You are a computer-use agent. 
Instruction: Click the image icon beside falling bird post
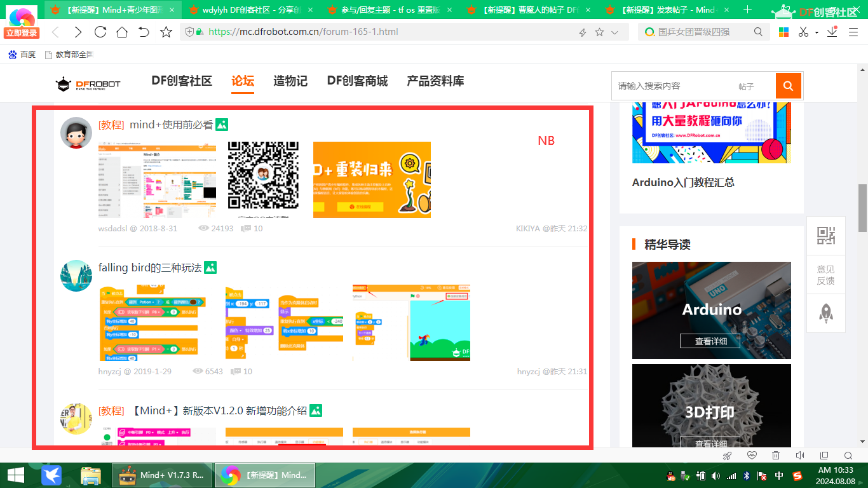(210, 268)
